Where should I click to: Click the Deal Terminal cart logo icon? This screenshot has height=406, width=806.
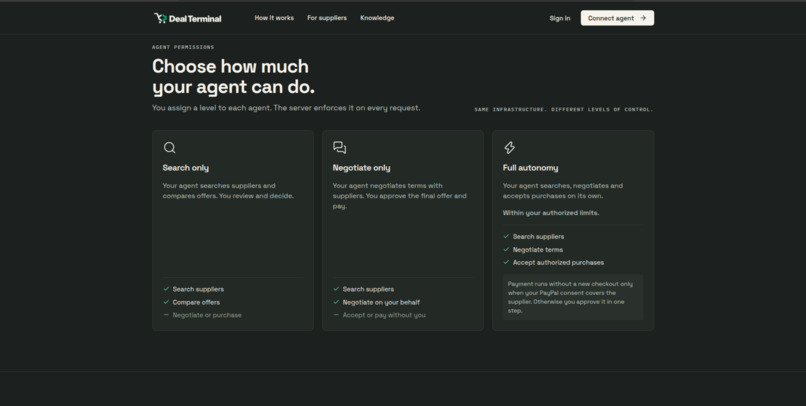[x=160, y=19]
